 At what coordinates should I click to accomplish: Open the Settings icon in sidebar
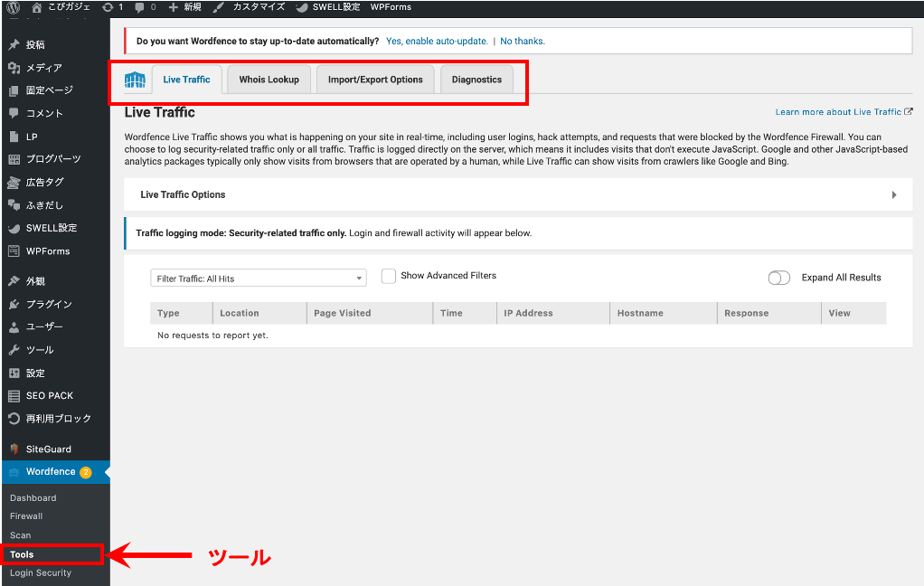(x=14, y=373)
